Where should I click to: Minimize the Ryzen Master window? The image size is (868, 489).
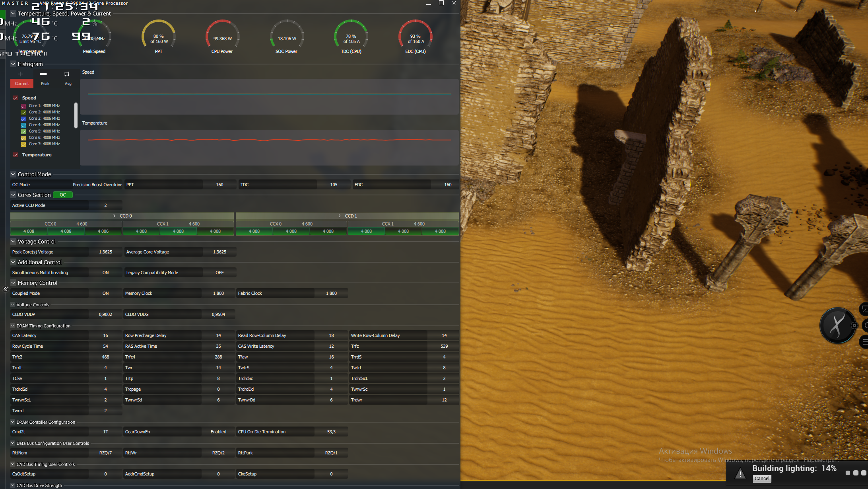428,3
